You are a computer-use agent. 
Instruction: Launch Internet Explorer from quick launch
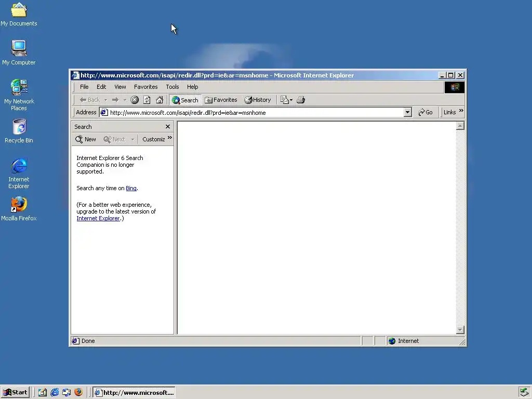pos(55,393)
